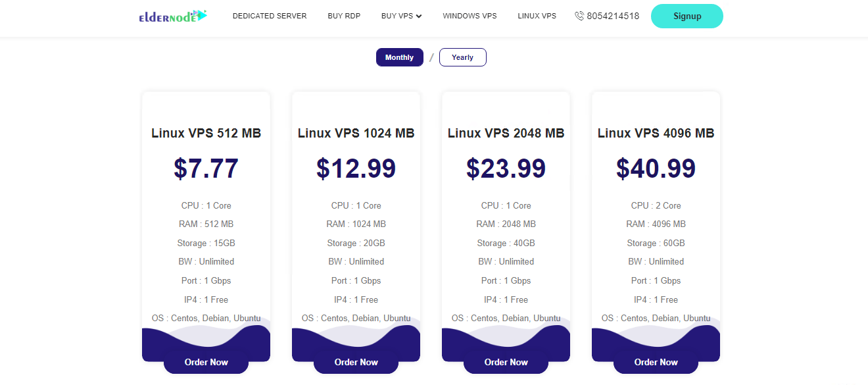
Task: Click the Eldernode logo
Action: [x=173, y=16]
